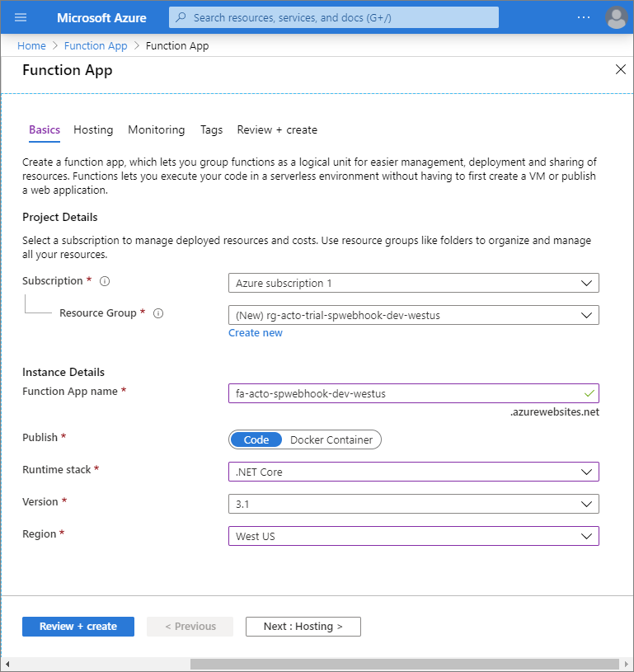Click the Create new link

256,333
